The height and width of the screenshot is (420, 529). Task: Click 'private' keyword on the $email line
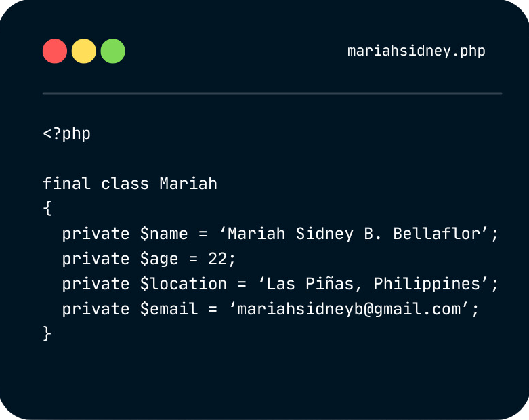coord(96,310)
